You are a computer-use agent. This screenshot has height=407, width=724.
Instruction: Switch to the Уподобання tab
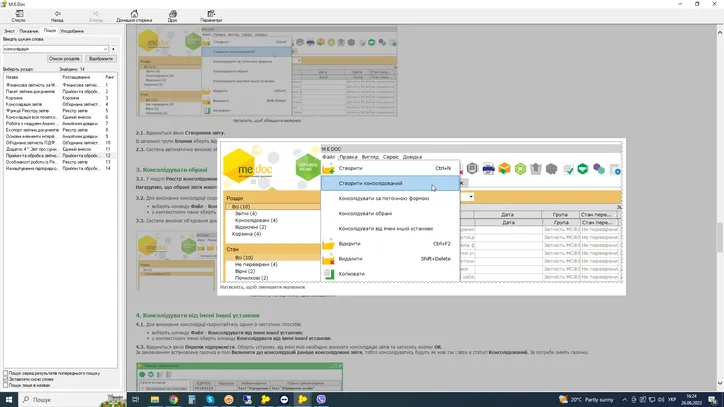click(72, 31)
